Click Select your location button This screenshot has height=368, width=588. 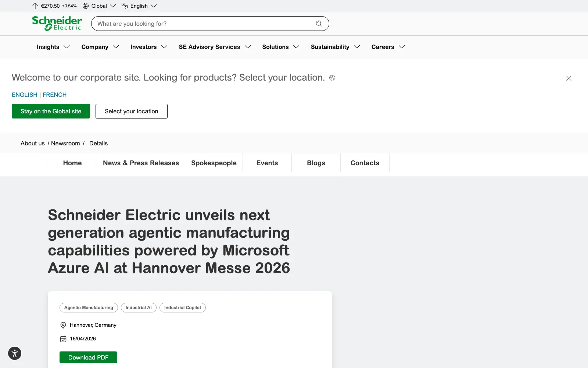pyautogui.click(x=132, y=111)
